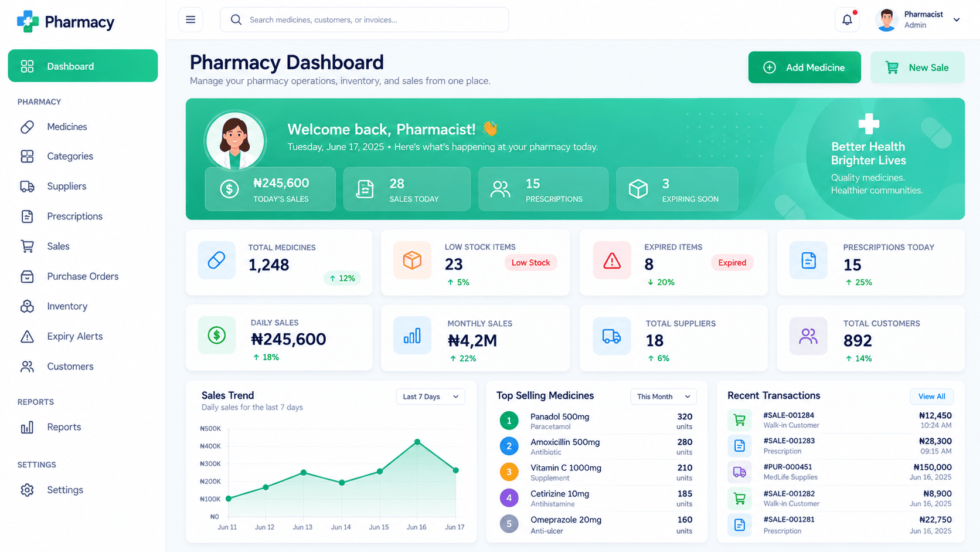Click the Total Medicines pill icon
Image resolution: width=980 pixels, height=552 pixels.
pos(216,260)
